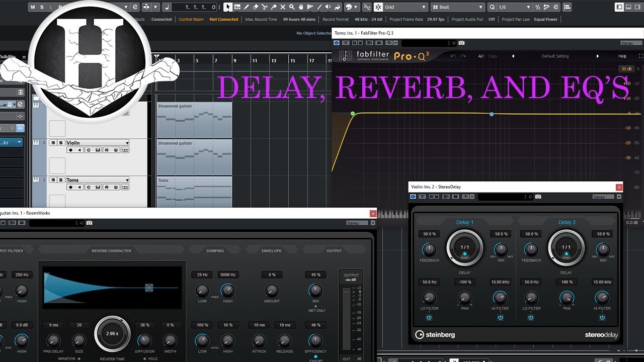644x362 pixels.
Task: Click Control Room status label
Action: pos(191,19)
